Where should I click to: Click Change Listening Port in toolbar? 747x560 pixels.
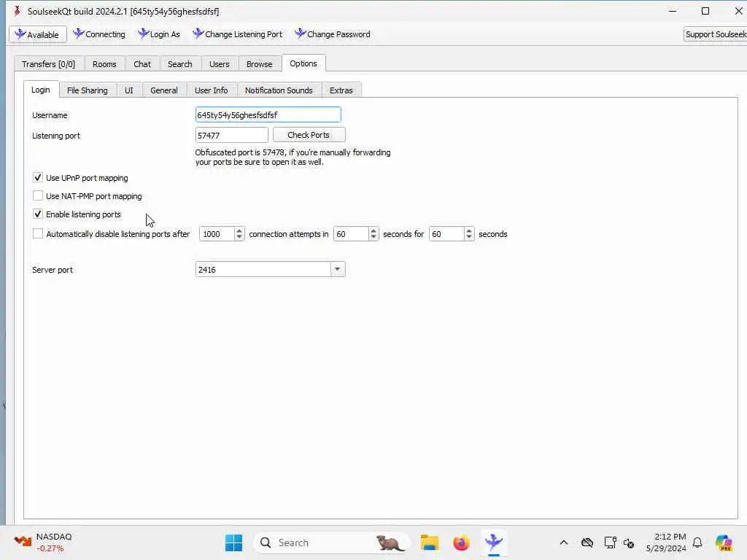(238, 34)
